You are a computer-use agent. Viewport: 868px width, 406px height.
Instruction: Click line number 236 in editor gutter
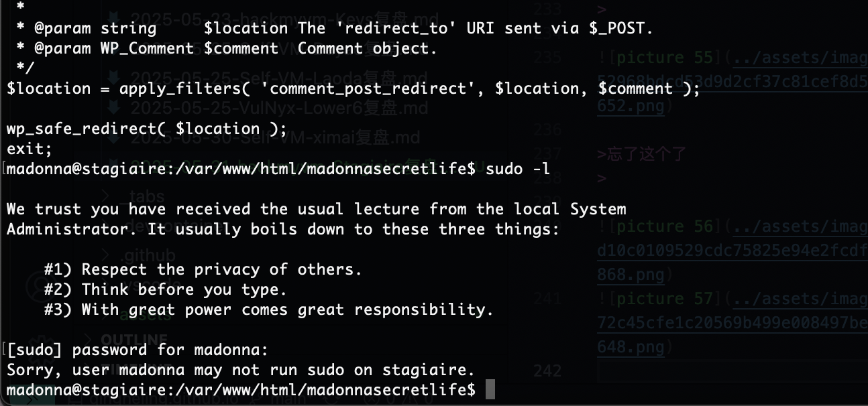[x=547, y=130]
